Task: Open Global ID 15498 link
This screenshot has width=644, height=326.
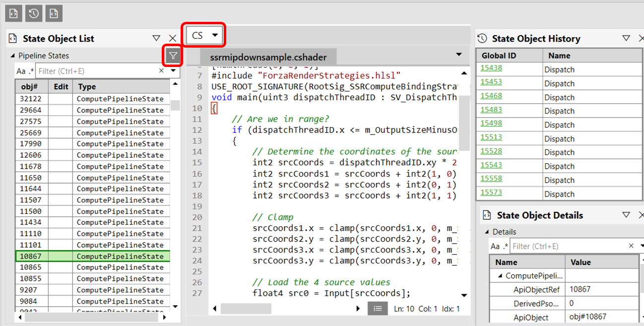Action: pyautogui.click(x=491, y=124)
